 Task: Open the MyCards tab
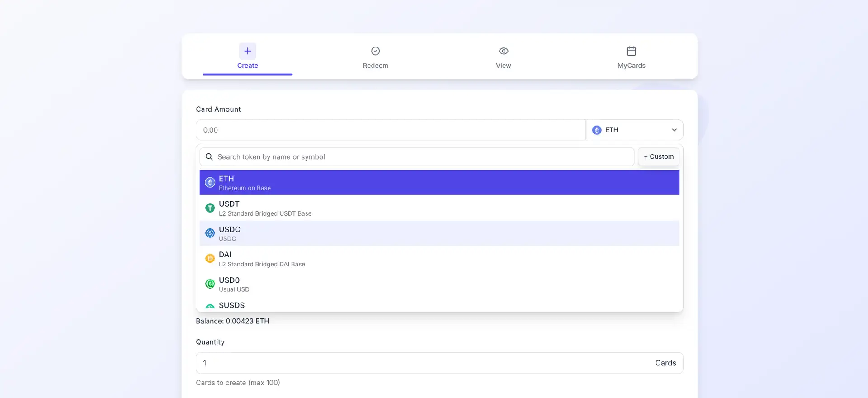(x=631, y=66)
